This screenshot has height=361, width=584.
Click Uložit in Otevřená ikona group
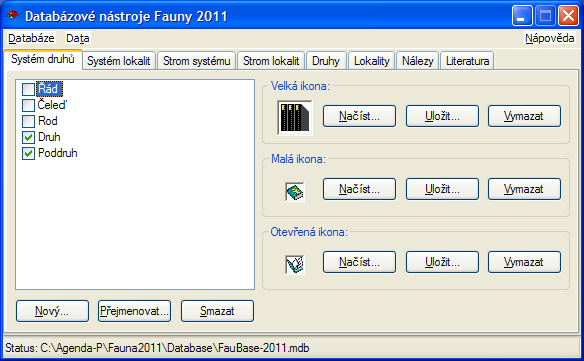point(442,262)
